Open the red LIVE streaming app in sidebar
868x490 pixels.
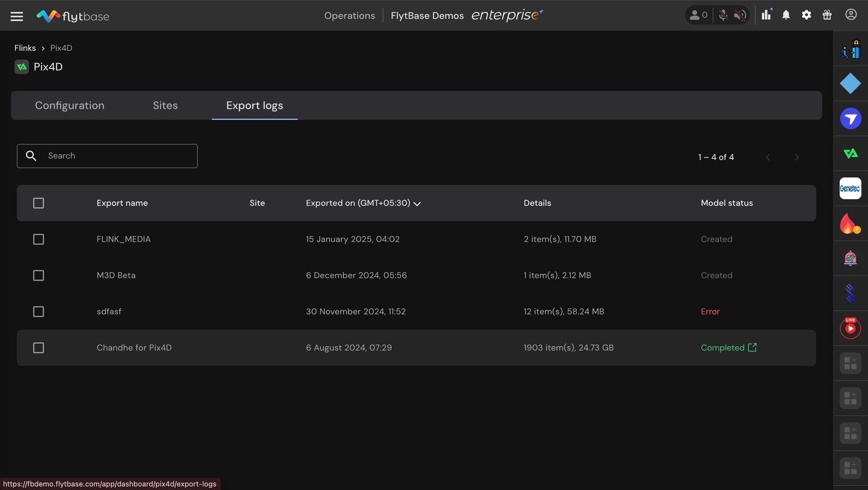click(x=851, y=328)
